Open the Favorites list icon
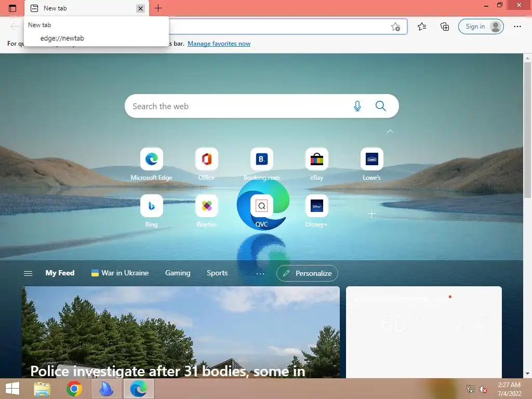Viewport: 532px width, 399px height. 422,26
